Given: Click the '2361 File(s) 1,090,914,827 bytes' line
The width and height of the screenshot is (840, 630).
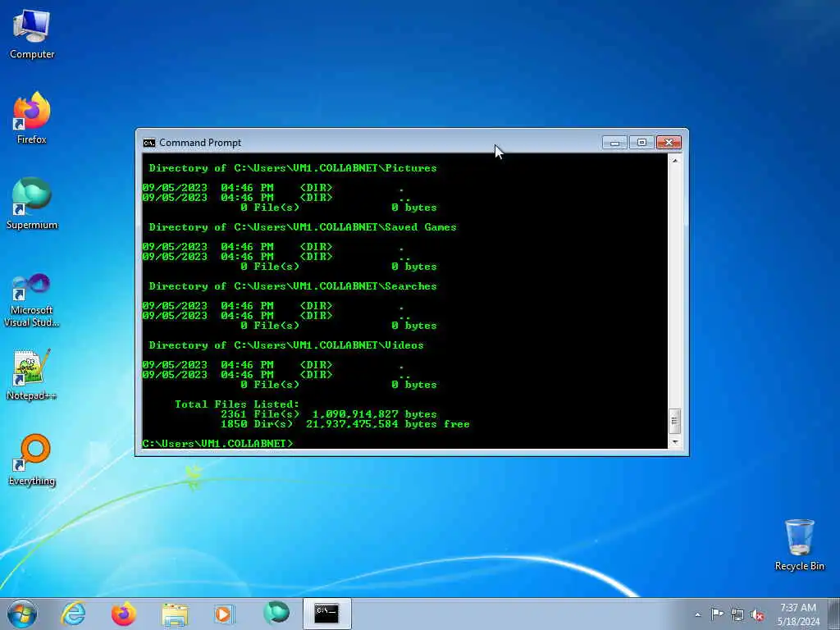Looking at the screenshot, I should (328, 414).
